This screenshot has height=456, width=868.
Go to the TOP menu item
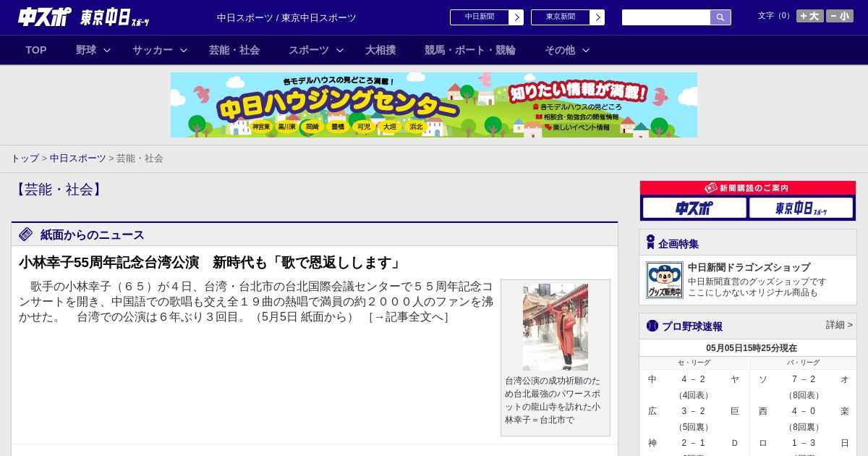point(36,50)
